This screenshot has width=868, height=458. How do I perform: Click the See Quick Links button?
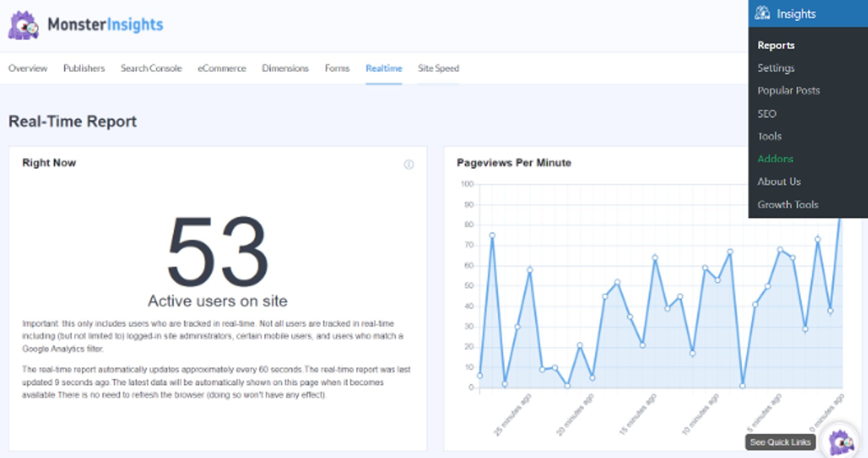point(781,442)
